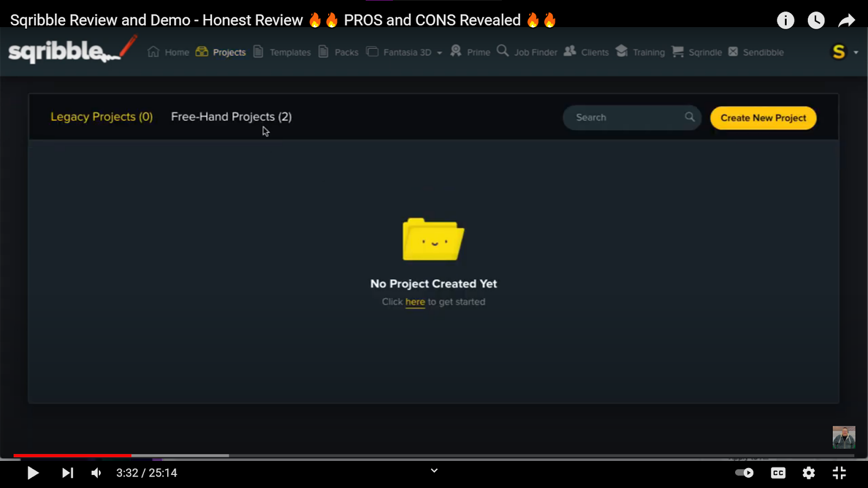868x488 pixels.
Task: Click the yellow S account avatar
Action: [839, 52]
